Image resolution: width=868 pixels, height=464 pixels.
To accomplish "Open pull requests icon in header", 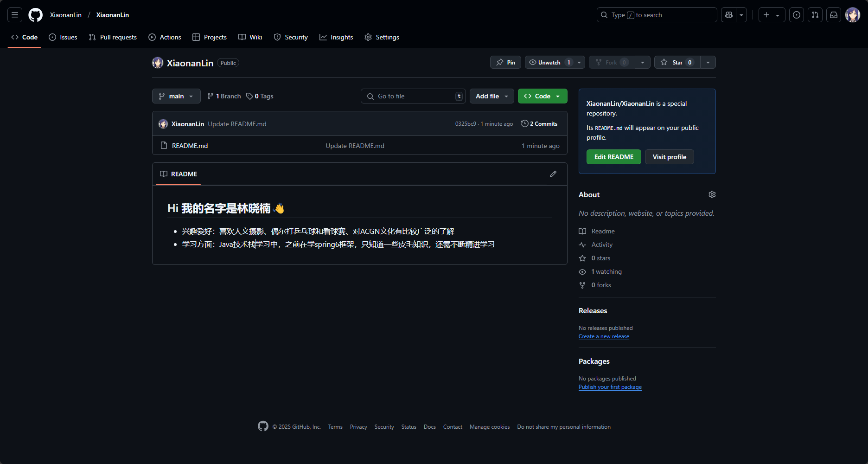I will coord(815,15).
